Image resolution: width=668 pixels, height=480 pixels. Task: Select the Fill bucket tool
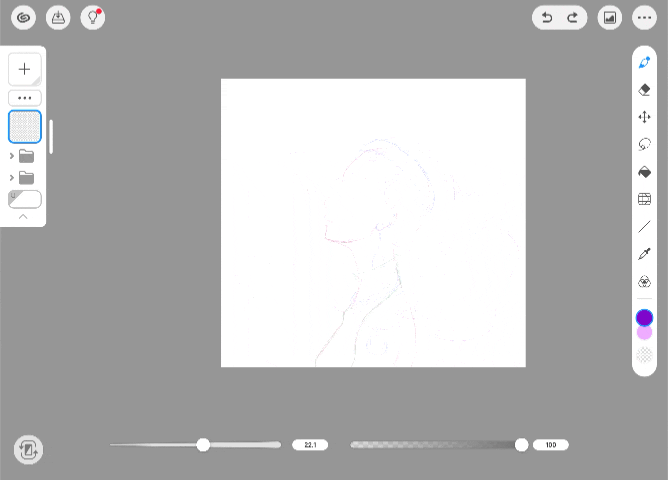click(644, 172)
